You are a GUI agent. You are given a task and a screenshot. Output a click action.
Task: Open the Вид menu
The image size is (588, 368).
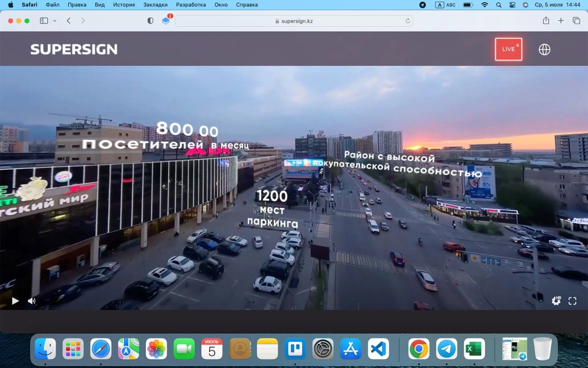click(100, 5)
